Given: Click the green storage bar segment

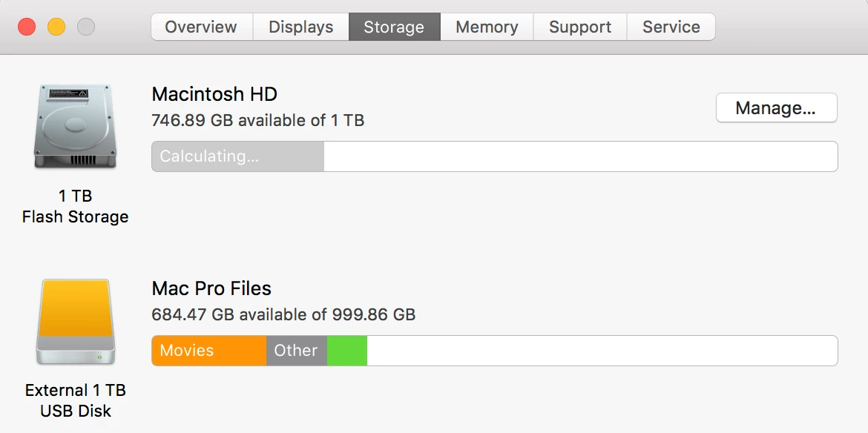Looking at the screenshot, I should [x=347, y=351].
